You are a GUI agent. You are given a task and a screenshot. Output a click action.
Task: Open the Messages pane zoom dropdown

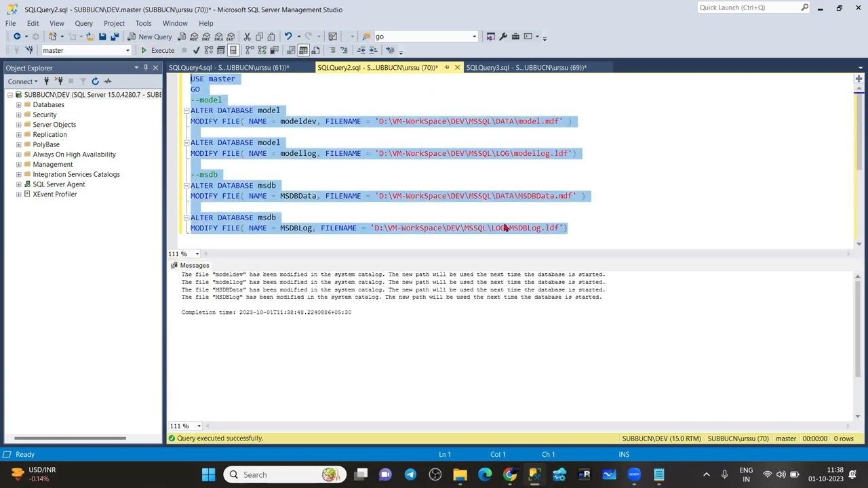[x=199, y=426]
